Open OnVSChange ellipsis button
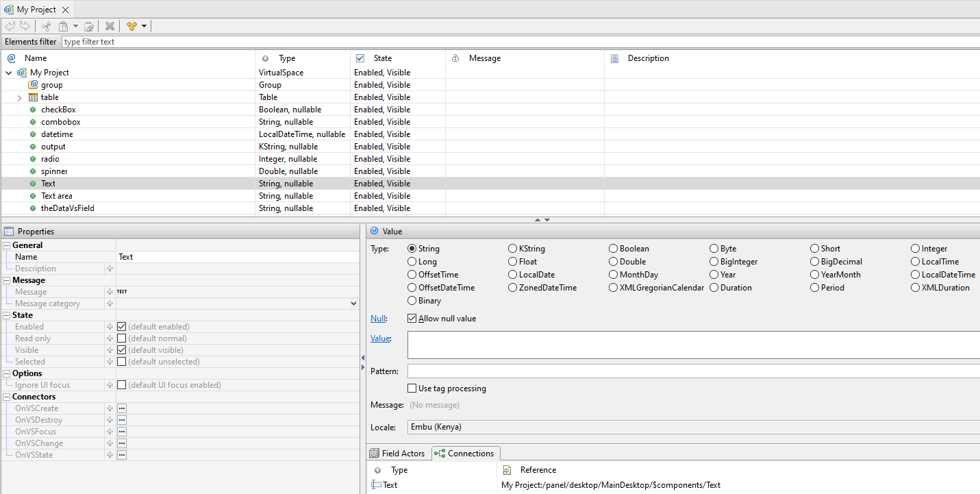 click(x=122, y=443)
